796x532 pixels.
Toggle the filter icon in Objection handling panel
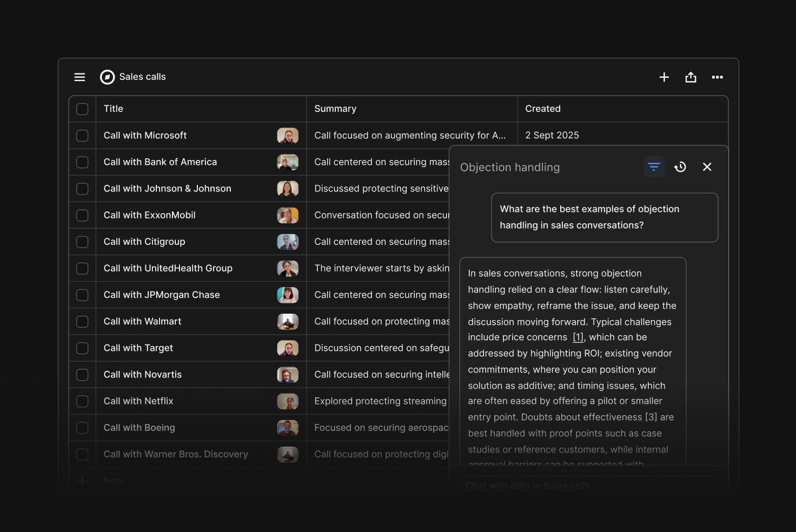point(654,167)
